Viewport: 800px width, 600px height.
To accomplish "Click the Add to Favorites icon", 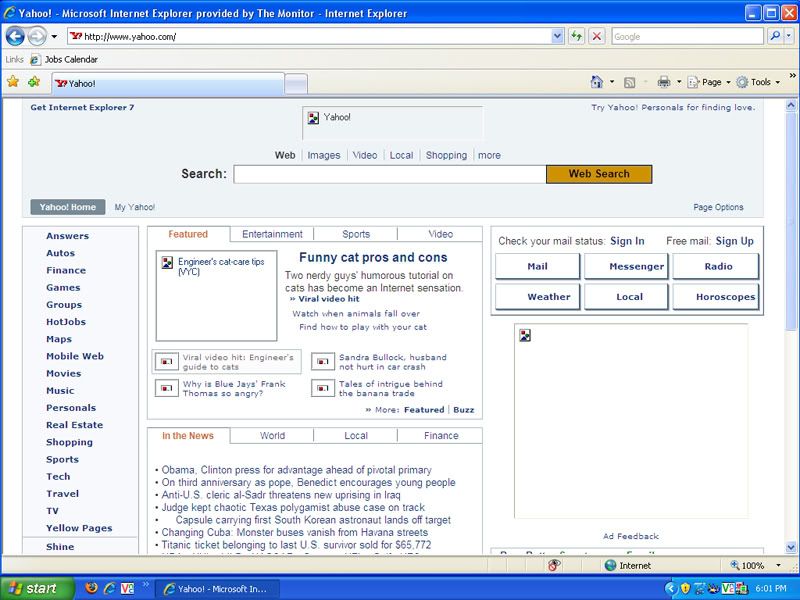I will [34, 82].
